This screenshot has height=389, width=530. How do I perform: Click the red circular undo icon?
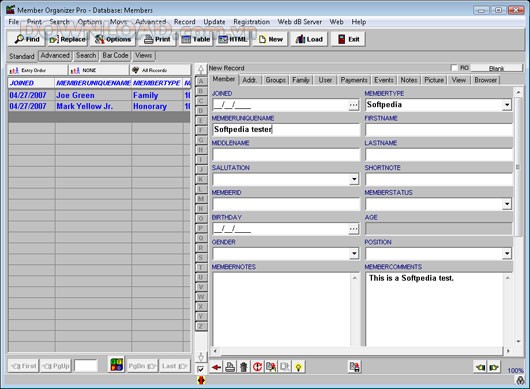point(257,367)
